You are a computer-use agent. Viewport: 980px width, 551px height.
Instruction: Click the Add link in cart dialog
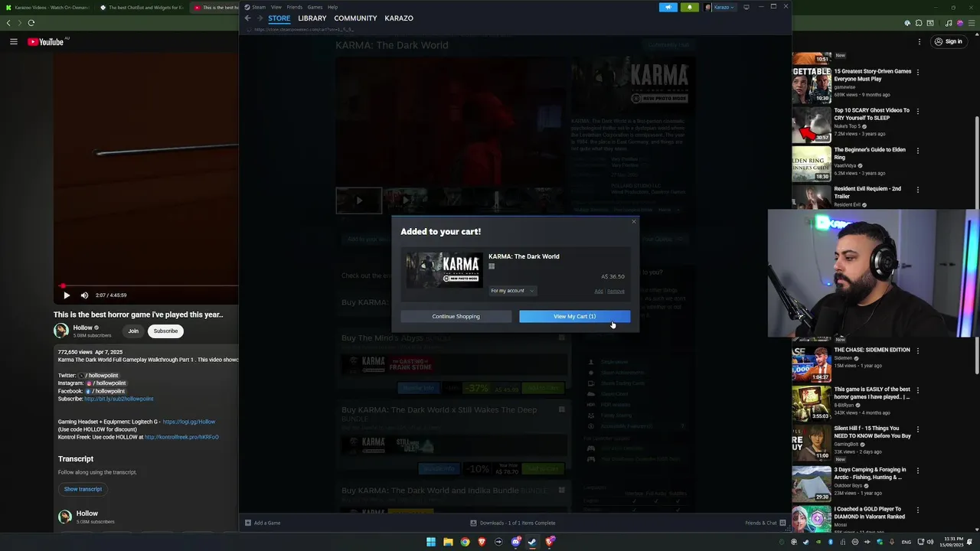pyautogui.click(x=599, y=291)
